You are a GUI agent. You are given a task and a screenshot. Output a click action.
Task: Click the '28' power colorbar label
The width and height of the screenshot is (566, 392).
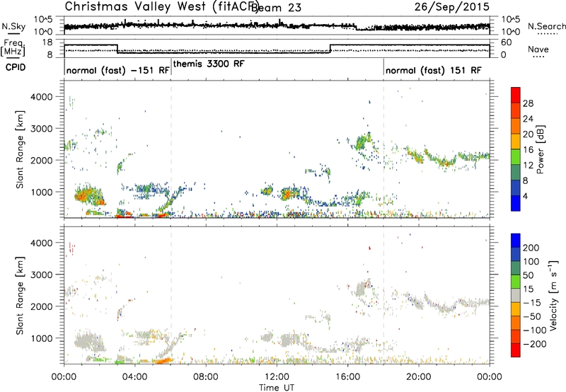click(528, 103)
